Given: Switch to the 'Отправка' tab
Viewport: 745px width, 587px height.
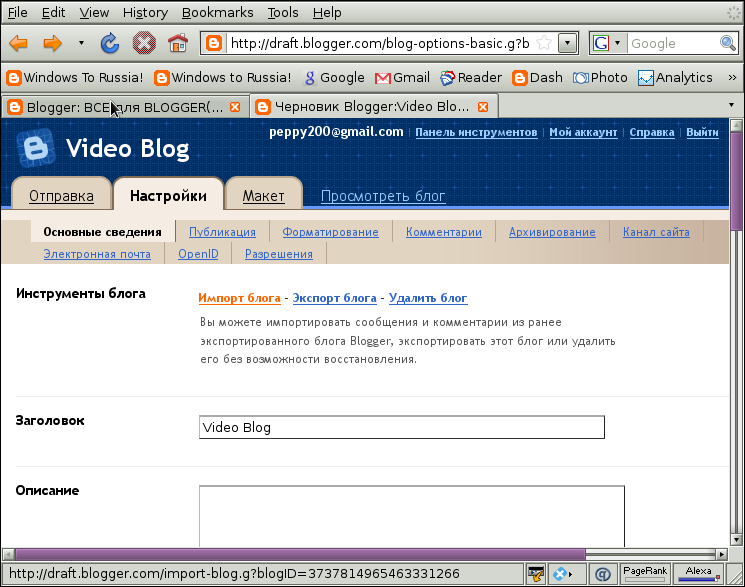Looking at the screenshot, I should (61, 195).
